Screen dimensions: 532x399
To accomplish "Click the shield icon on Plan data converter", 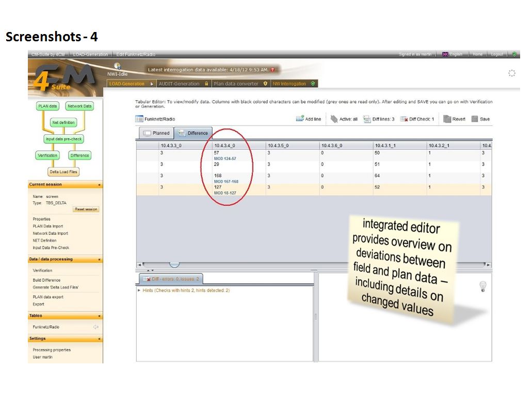I will coord(265,84).
